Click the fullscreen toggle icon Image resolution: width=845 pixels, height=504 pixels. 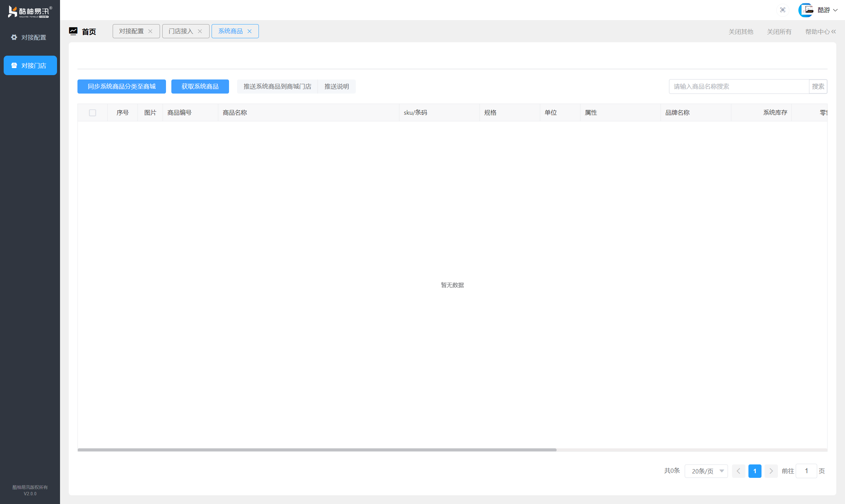pos(783,10)
